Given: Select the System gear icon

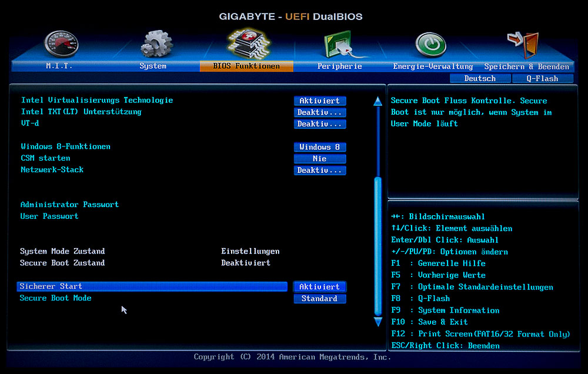Looking at the screenshot, I should tap(156, 44).
